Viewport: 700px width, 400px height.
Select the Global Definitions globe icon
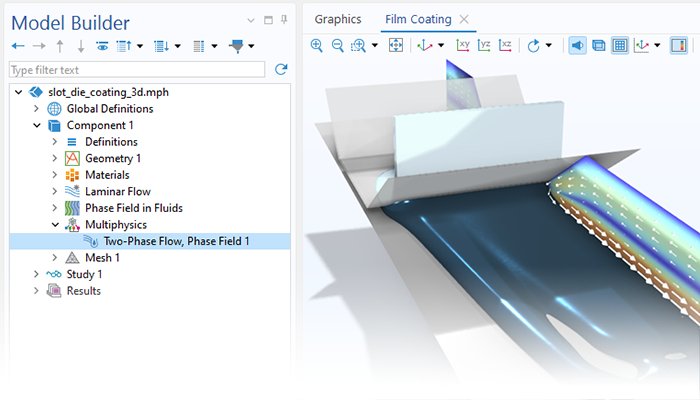point(54,108)
